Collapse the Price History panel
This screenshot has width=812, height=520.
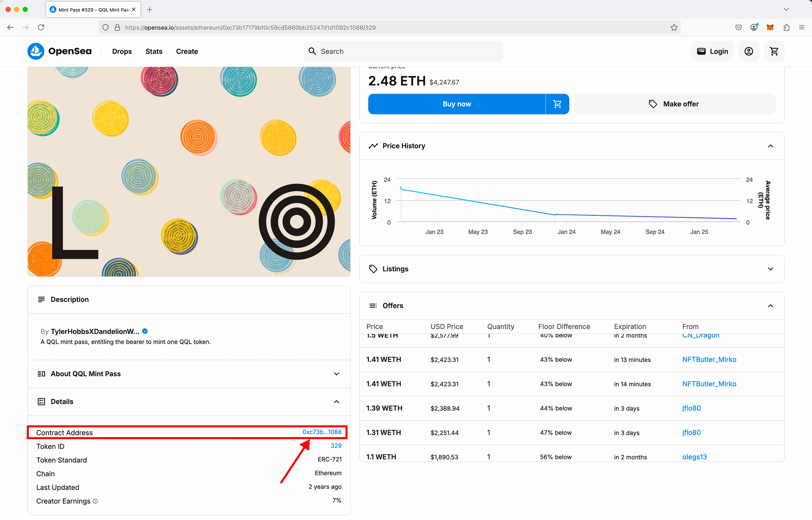point(770,146)
